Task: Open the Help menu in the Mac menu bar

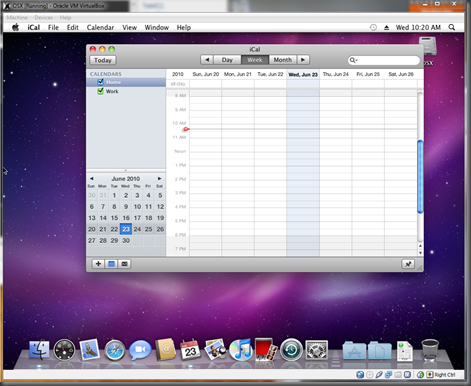Action: tap(184, 27)
